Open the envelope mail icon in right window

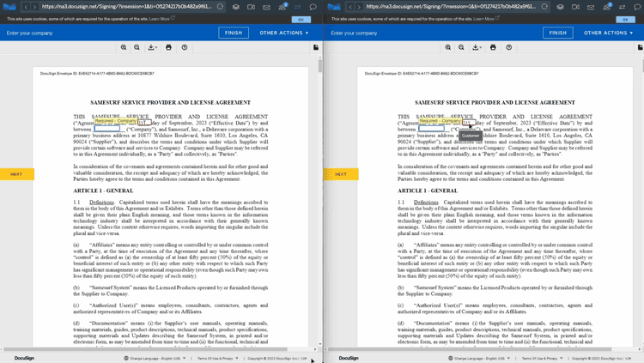coord(591,7)
